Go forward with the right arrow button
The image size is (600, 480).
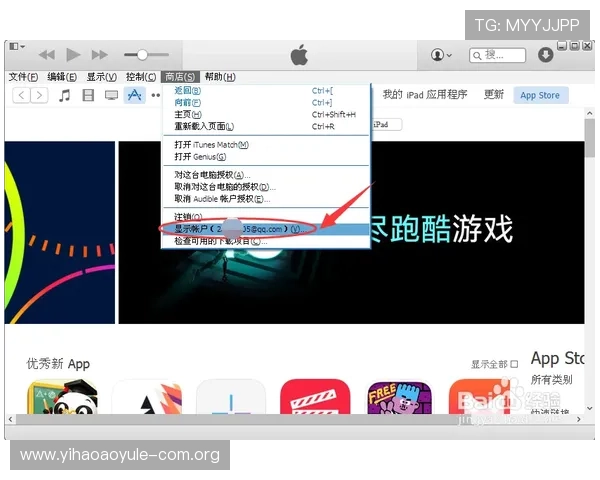39,95
